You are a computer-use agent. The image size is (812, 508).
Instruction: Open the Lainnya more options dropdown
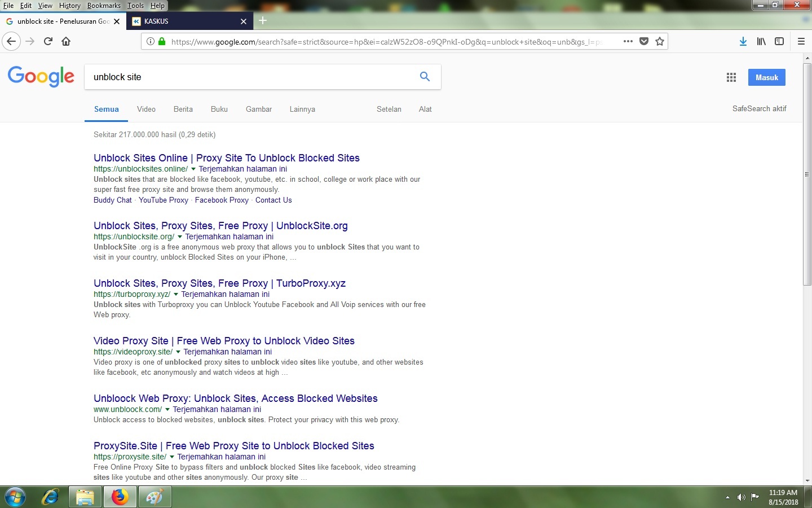click(x=302, y=109)
